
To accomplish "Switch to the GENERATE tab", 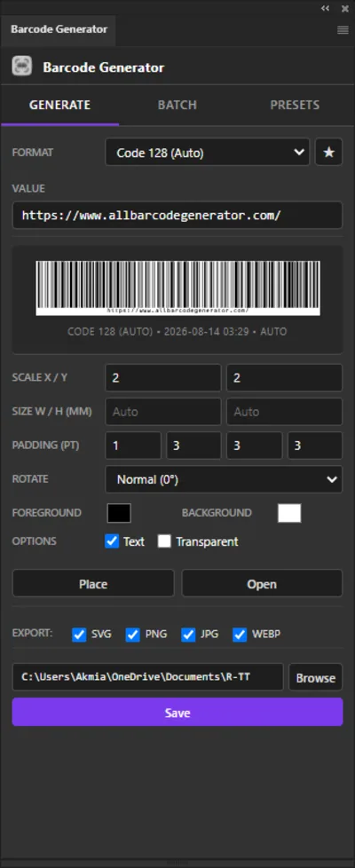I will pos(59,105).
